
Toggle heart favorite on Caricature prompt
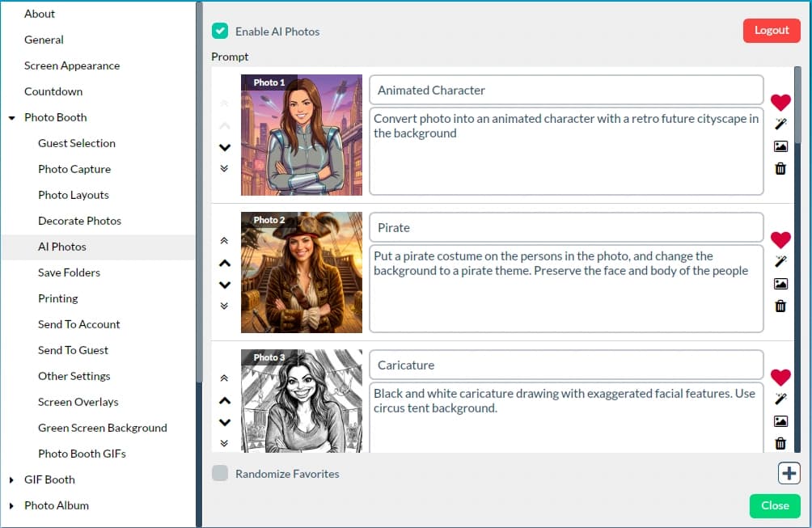click(780, 377)
